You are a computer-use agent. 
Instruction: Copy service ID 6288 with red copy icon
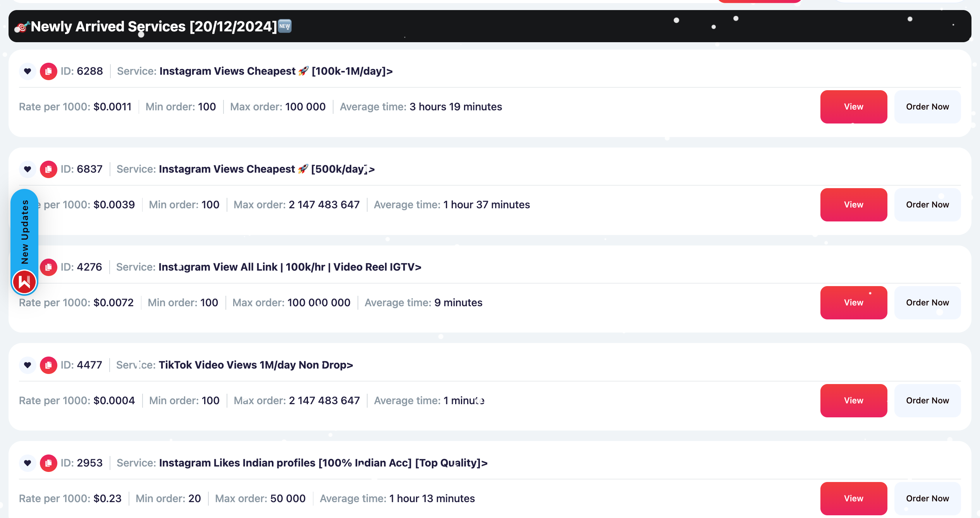coord(48,71)
